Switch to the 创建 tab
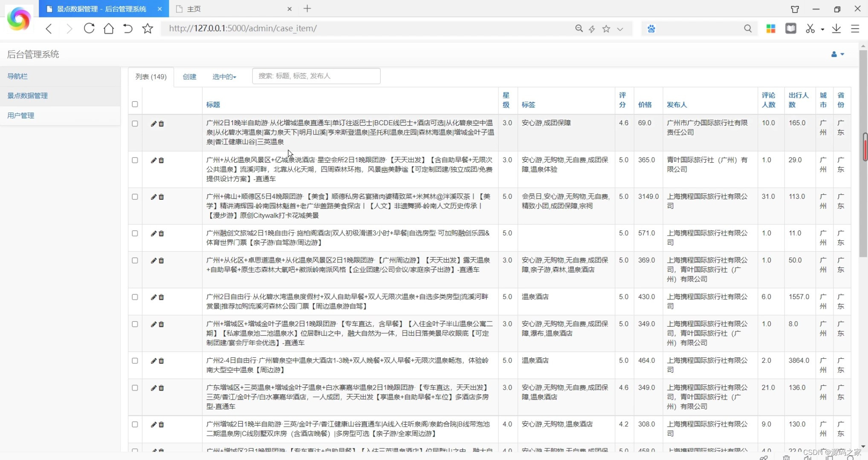Screen dimensions: 868x460 tap(189, 77)
